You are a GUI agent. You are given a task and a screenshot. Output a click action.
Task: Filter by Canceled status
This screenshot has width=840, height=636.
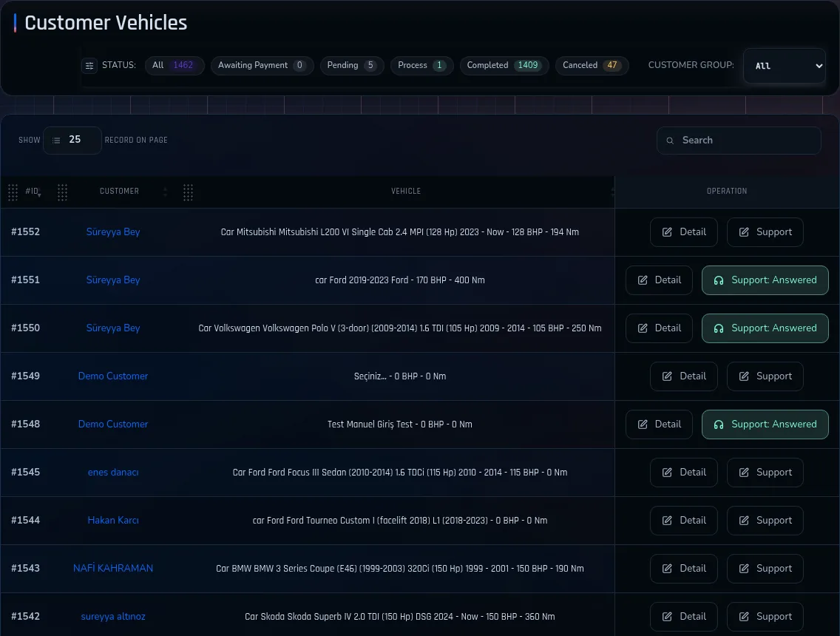[592, 65]
